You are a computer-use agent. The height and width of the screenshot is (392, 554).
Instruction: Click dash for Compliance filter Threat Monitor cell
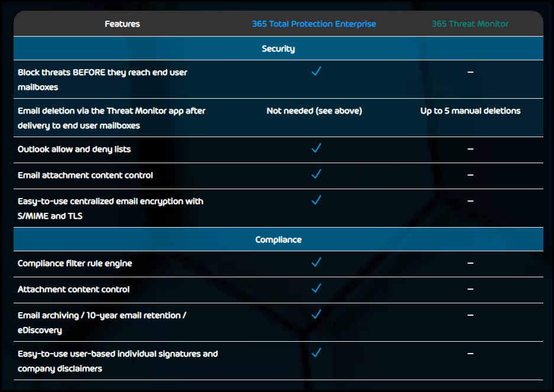[470, 263]
